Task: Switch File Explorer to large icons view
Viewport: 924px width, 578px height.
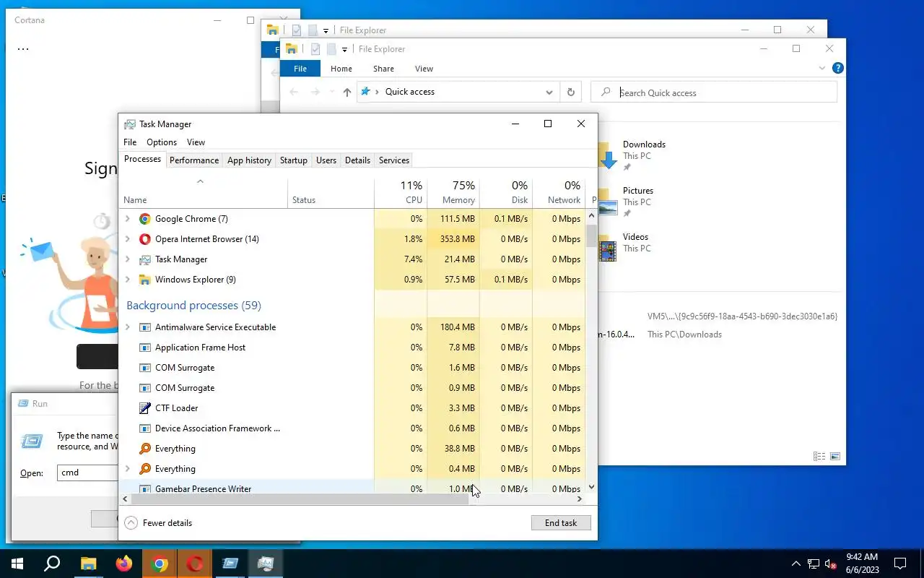Action: (x=835, y=457)
